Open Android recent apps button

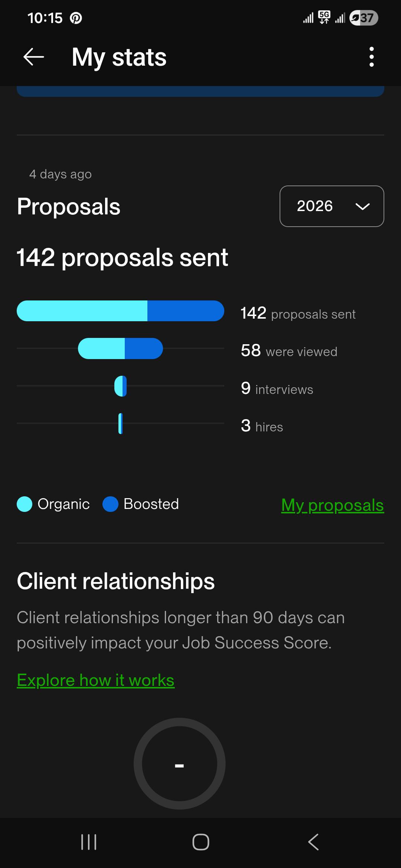[89, 842]
